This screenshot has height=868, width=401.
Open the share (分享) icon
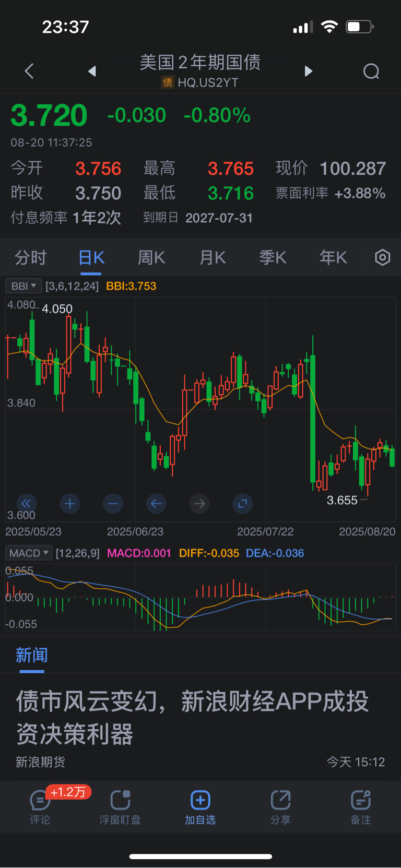[280, 807]
